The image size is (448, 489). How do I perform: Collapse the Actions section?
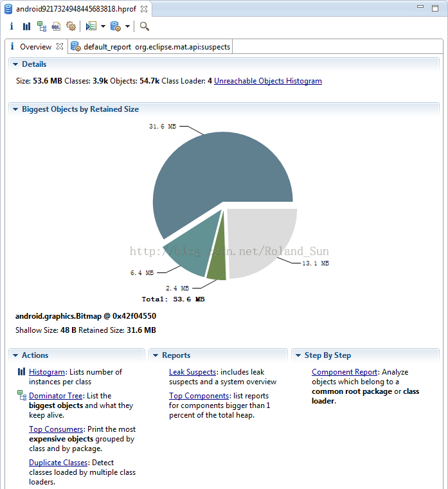pos(15,355)
